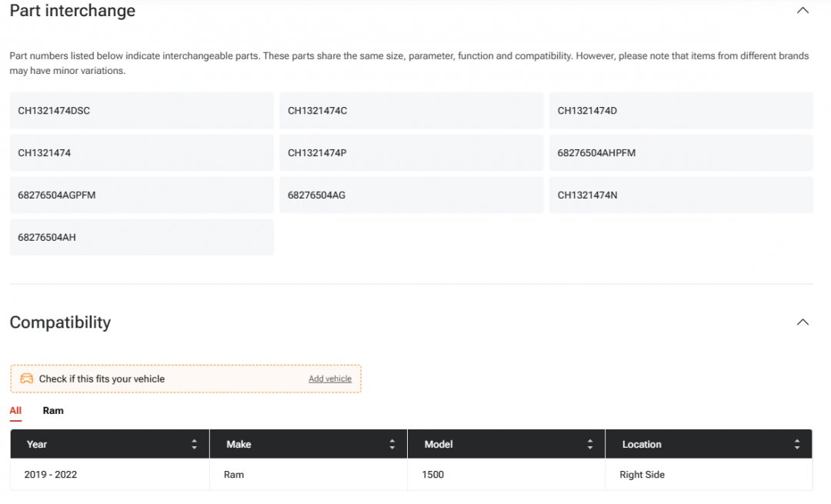Collapse the Compatibility section chevron
This screenshot has width=831, height=504.
click(803, 322)
